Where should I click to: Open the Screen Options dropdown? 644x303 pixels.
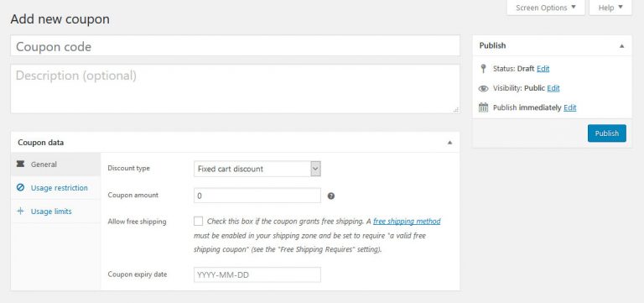[x=546, y=8]
